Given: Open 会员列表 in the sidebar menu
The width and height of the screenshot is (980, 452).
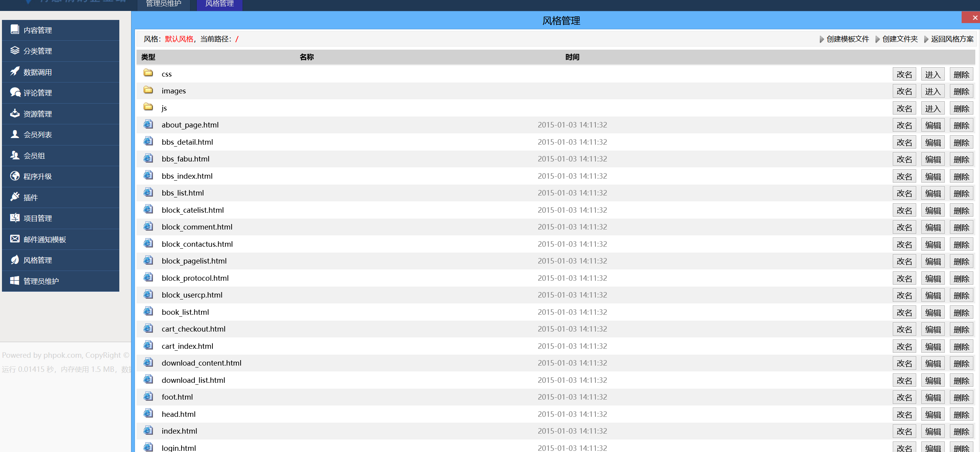Looking at the screenshot, I should 38,135.
